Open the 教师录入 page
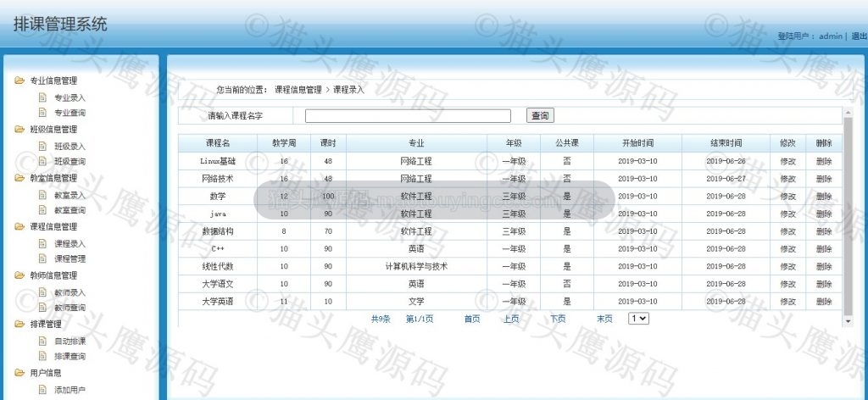Viewport: 868px width, 400px height. click(70, 292)
